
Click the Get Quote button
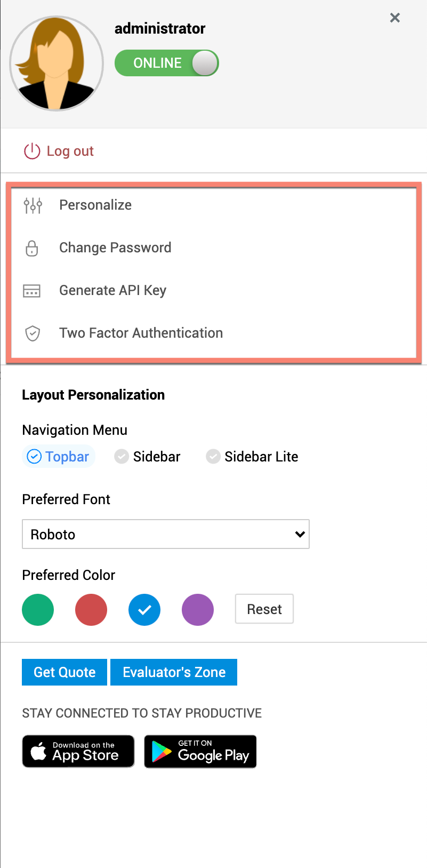(65, 672)
